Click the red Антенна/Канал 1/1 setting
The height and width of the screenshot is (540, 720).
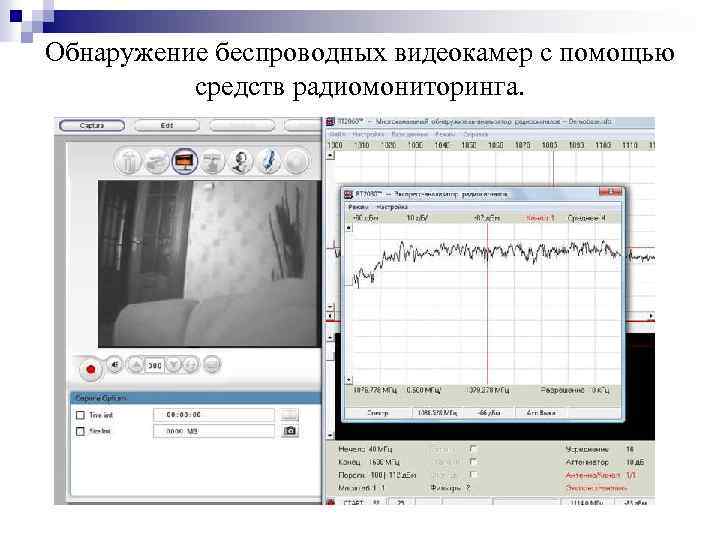tap(600, 475)
